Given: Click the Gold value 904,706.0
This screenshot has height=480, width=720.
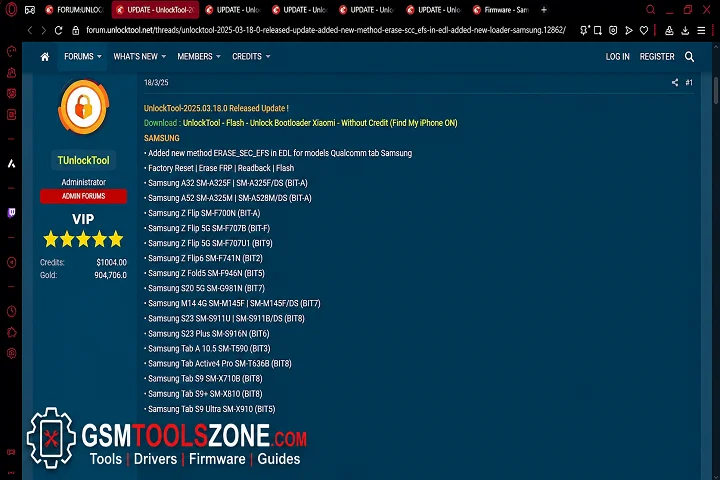Looking at the screenshot, I should 111,275.
